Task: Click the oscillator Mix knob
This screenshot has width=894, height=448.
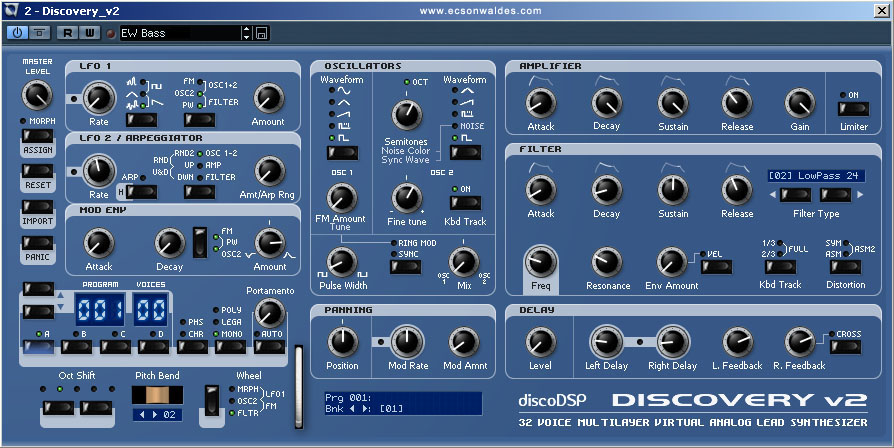Action: click(464, 263)
